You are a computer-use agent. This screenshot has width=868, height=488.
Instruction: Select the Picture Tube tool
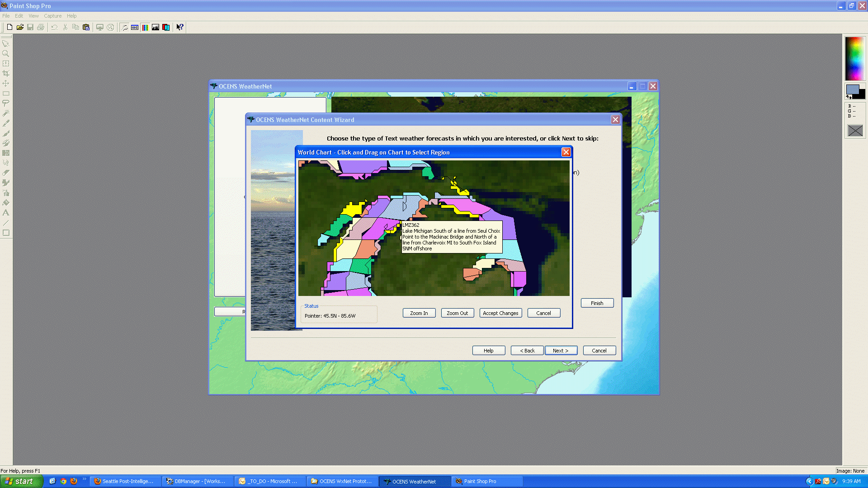click(6, 183)
